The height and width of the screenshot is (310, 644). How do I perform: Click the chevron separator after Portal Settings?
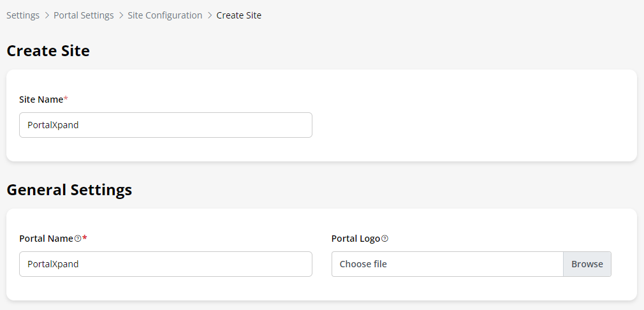coord(121,15)
